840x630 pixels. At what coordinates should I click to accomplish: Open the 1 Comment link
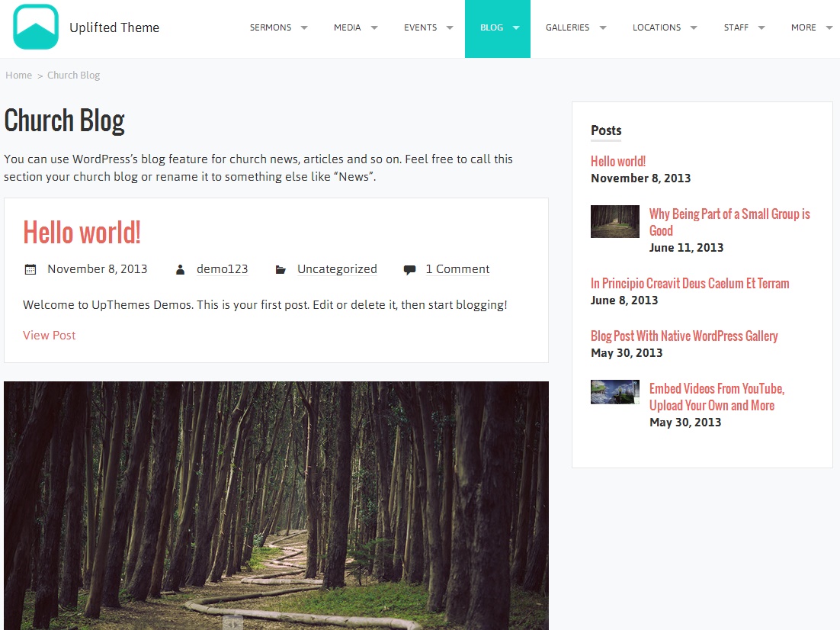click(457, 269)
